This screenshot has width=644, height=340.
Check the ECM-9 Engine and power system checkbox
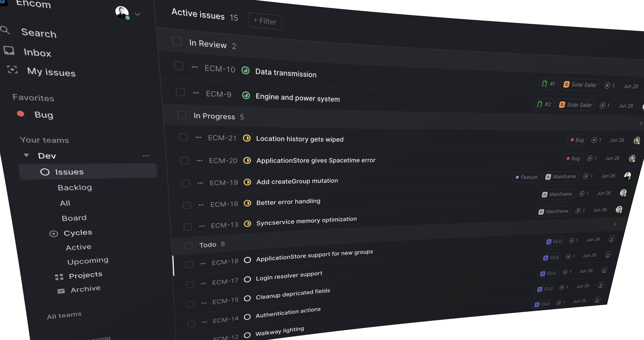pos(180,92)
